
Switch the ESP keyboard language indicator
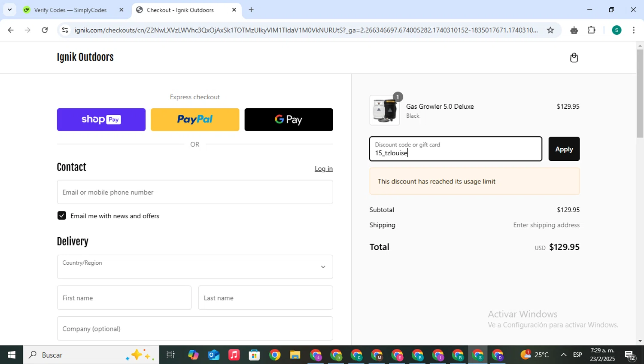point(577,355)
